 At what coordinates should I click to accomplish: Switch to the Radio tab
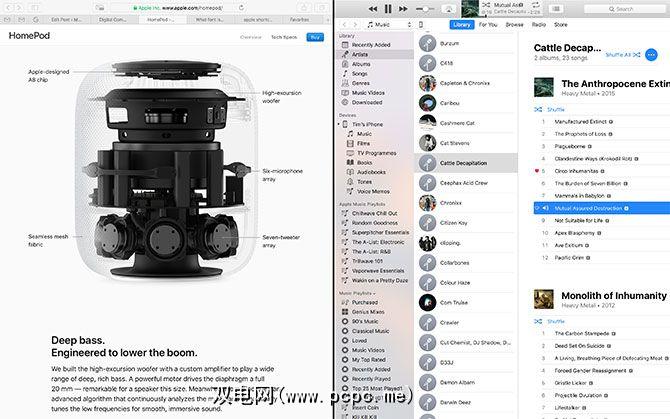pos(539,25)
